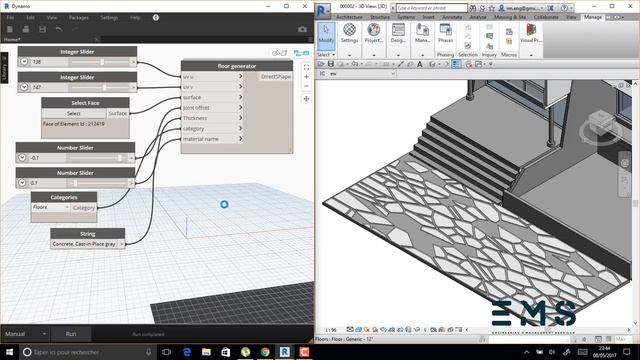
Task: Click the zoom out minus in Dynamo canvas
Action: click(x=306, y=86)
